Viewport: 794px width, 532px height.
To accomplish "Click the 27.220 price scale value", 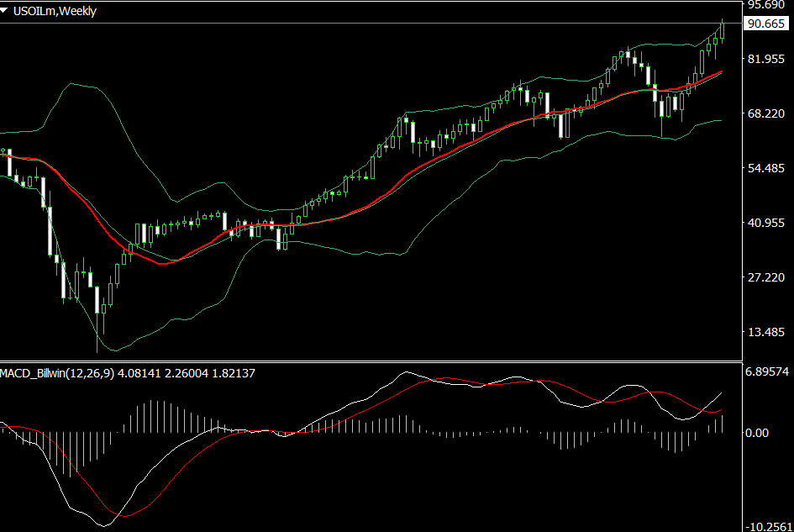I will click(x=766, y=277).
